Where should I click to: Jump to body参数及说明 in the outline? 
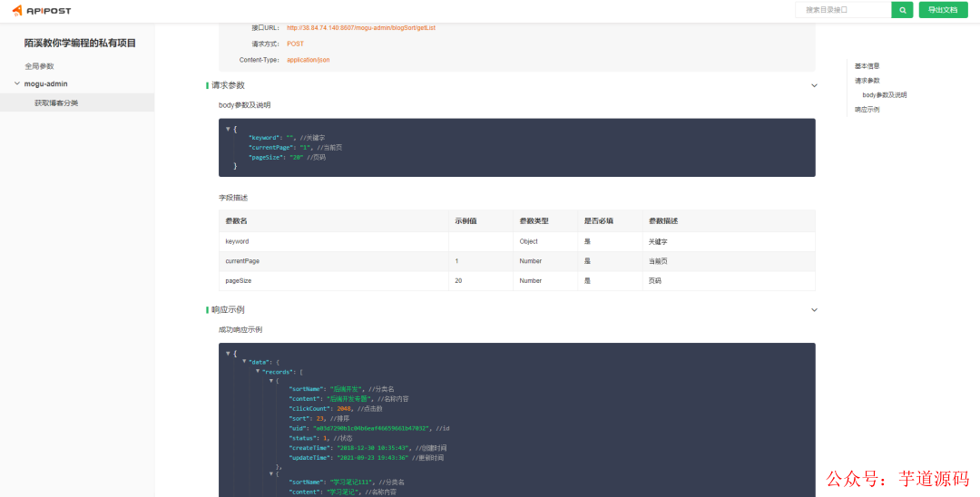pyautogui.click(x=885, y=95)
